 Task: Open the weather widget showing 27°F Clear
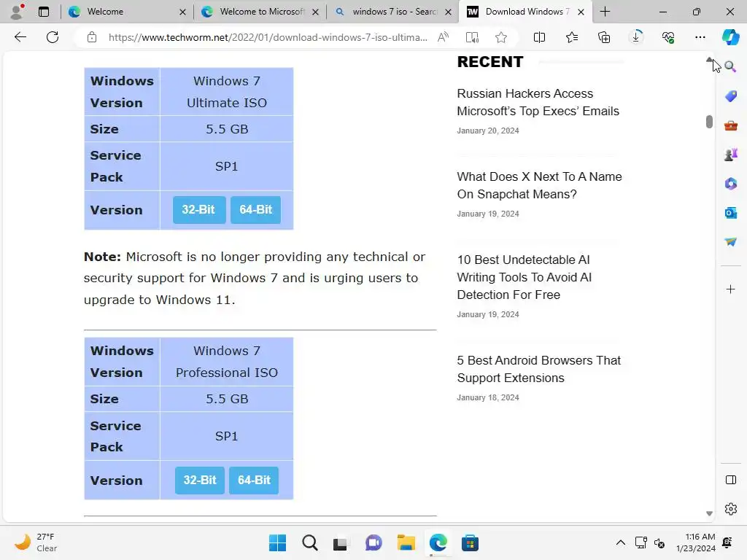coord(36,542)
